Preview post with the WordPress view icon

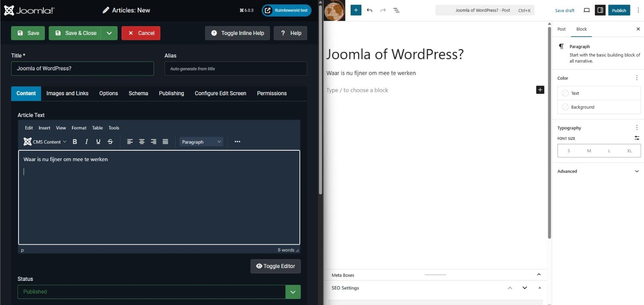click(587, 10)
